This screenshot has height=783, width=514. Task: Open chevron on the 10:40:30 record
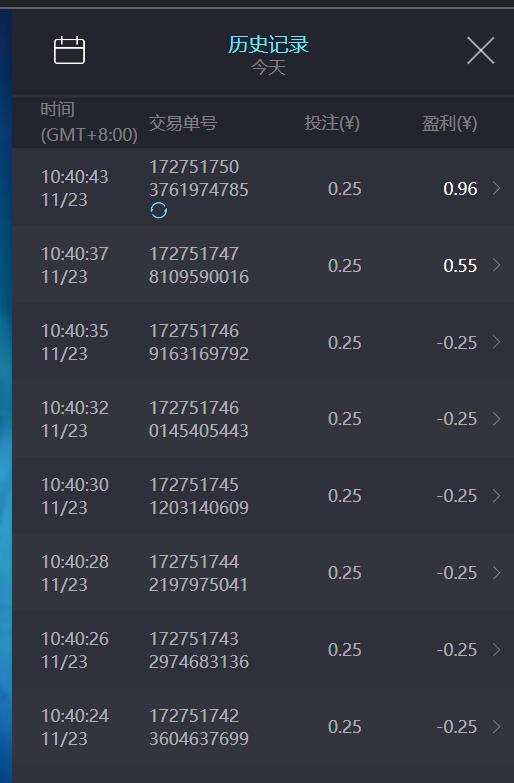coord(497,496)
